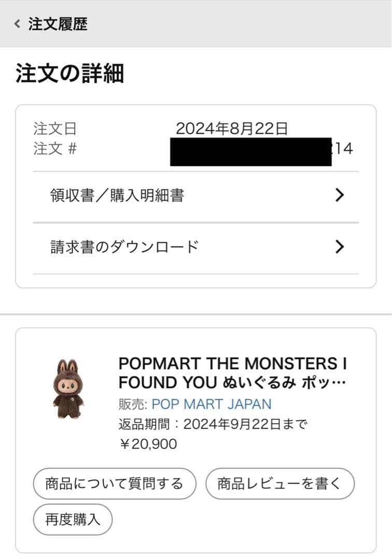The width and height of the screenshot is (392, 560).
Task: Click the ¥20,900 price
Action: click(148, 444)
